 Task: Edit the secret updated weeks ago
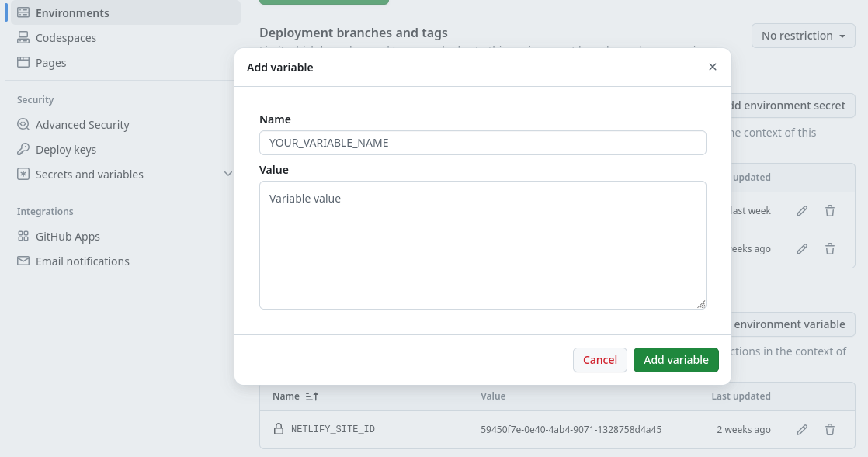click(801, 249)
